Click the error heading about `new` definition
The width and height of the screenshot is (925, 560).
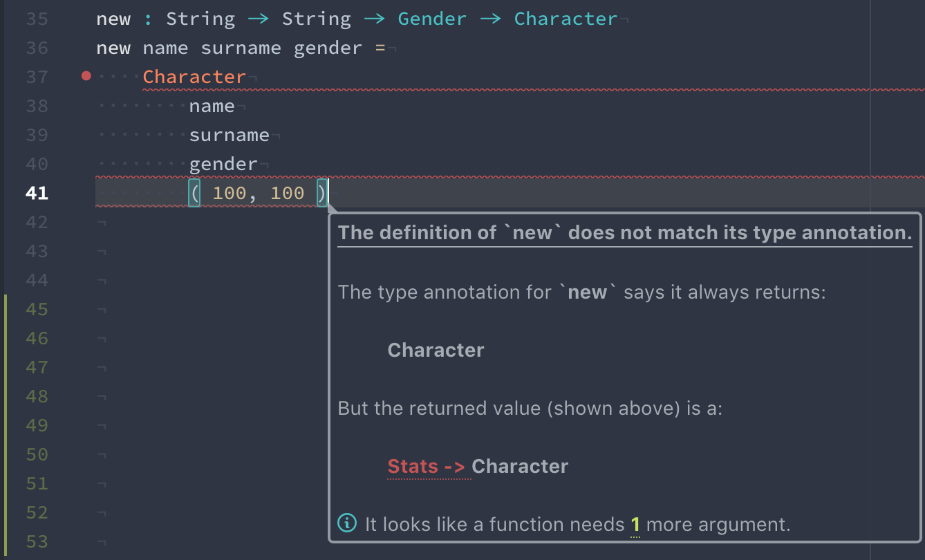625,233
